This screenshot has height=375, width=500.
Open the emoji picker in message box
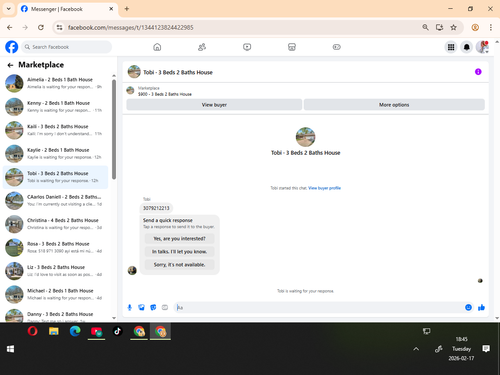pos(468,307)
